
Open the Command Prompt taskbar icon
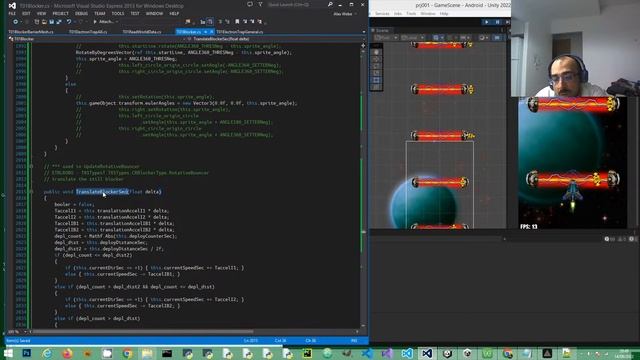(x=167, y=353)
